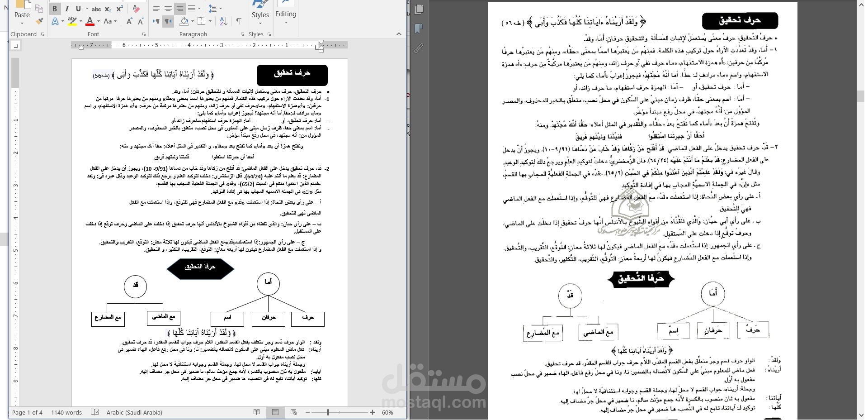
Task: Open the Editing menu button
Action: click(x=286, y=13)
